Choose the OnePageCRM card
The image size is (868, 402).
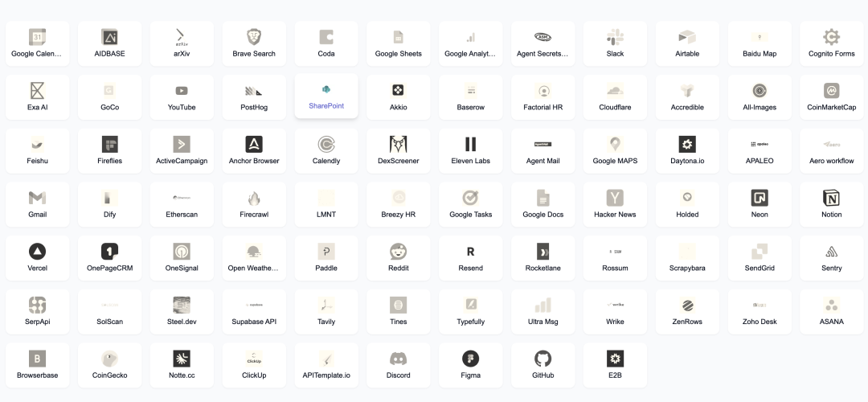[109, 259]
